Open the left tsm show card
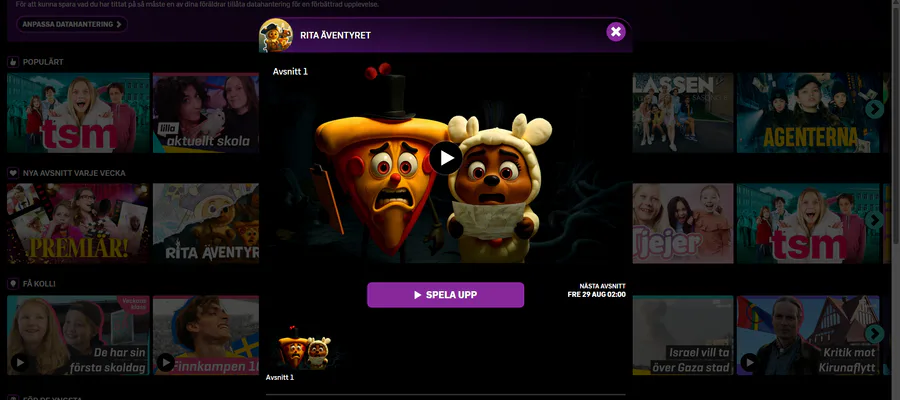Screen dimensions: 900x400 (x=78, y=112)
